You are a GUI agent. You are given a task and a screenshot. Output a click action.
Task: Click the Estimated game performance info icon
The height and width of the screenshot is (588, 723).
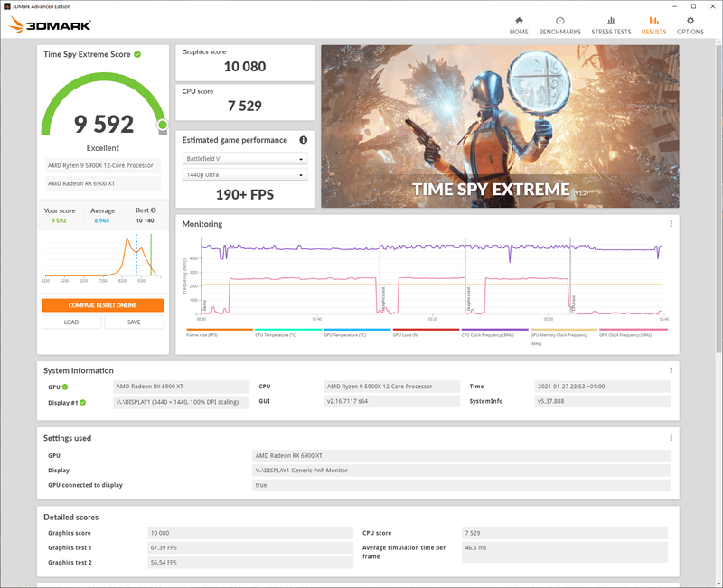303,140
